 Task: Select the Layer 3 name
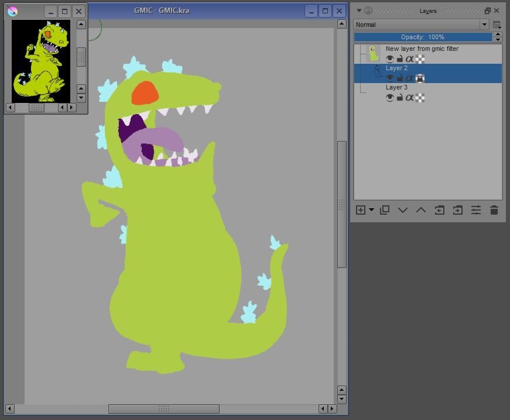point(396,87)
